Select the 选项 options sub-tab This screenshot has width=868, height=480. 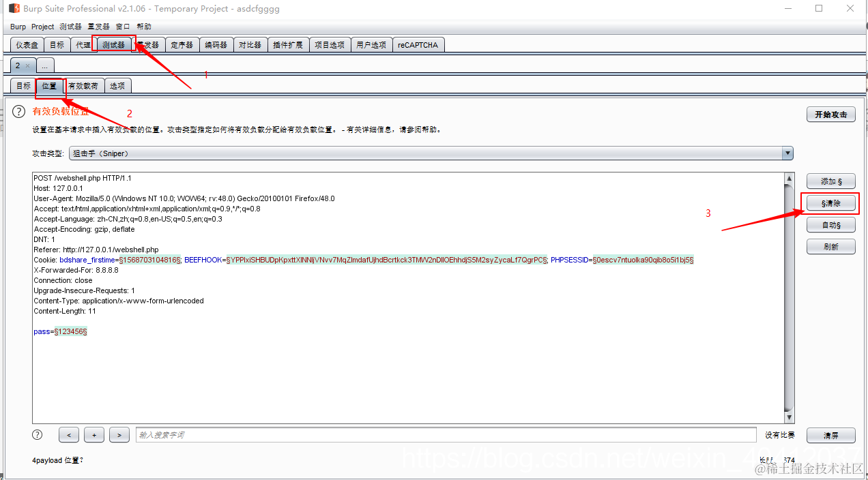[x=117, y=86]
